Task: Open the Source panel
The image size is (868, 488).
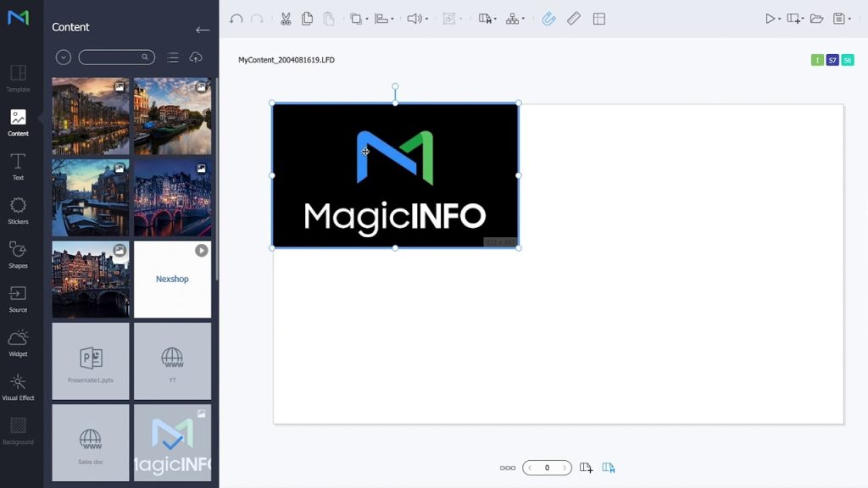Action: 18,299
